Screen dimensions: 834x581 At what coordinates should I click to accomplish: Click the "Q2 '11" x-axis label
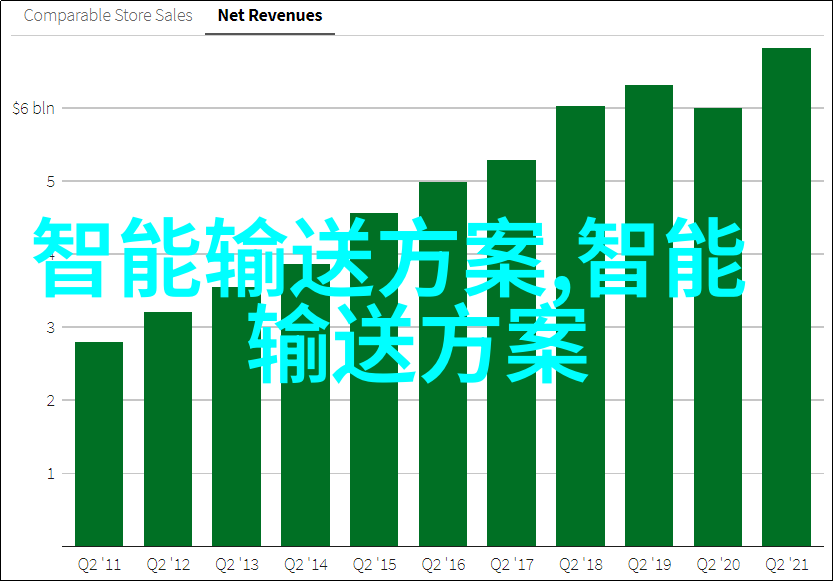pos(99,565)
